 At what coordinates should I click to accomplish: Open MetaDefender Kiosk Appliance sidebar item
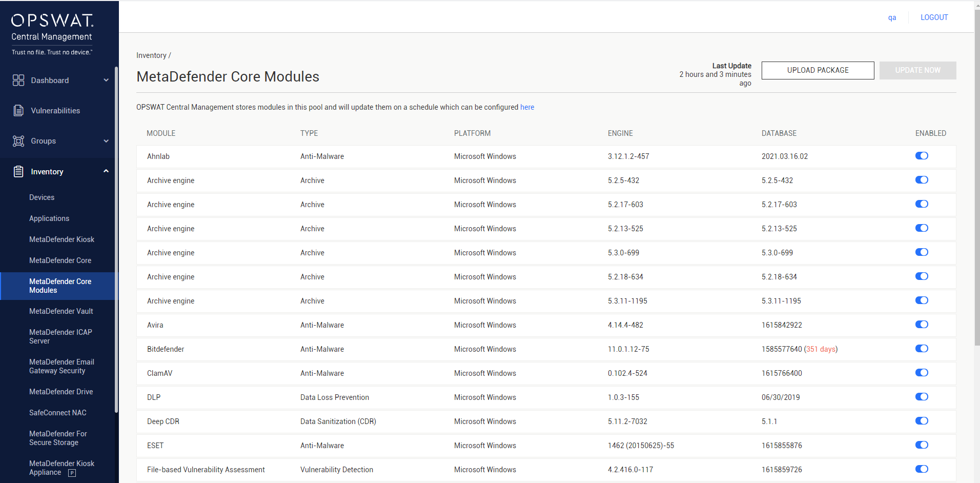[62, 468]
